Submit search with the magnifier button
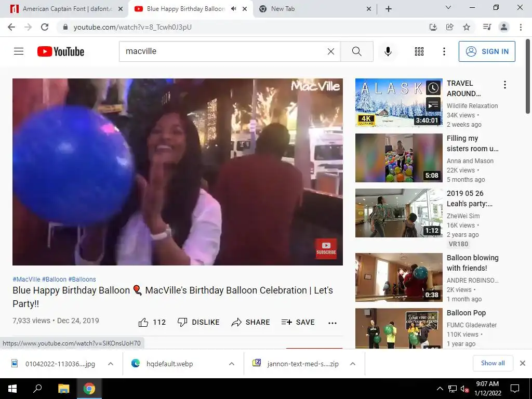 356,51
